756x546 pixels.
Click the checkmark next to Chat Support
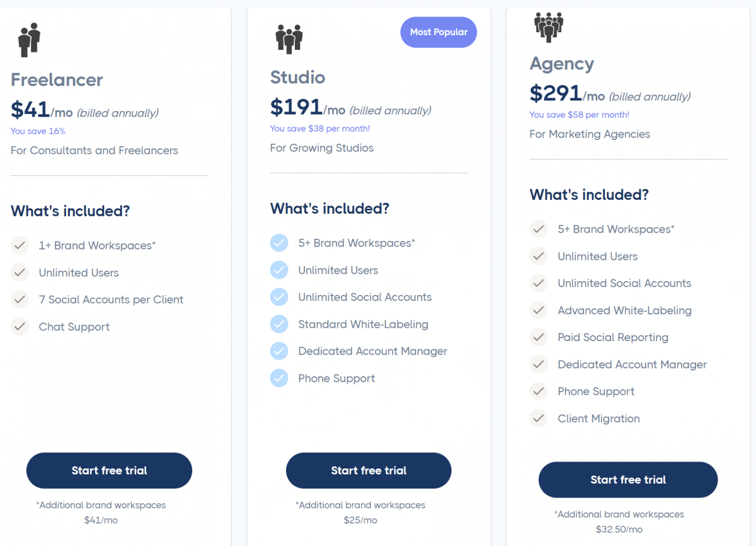click(20, 327)
